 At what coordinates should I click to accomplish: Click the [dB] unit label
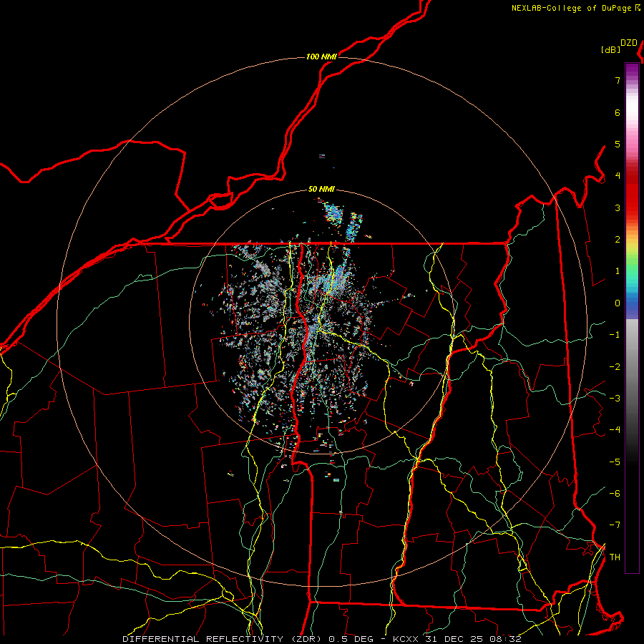pyautogui.click(x=610, y=49)
